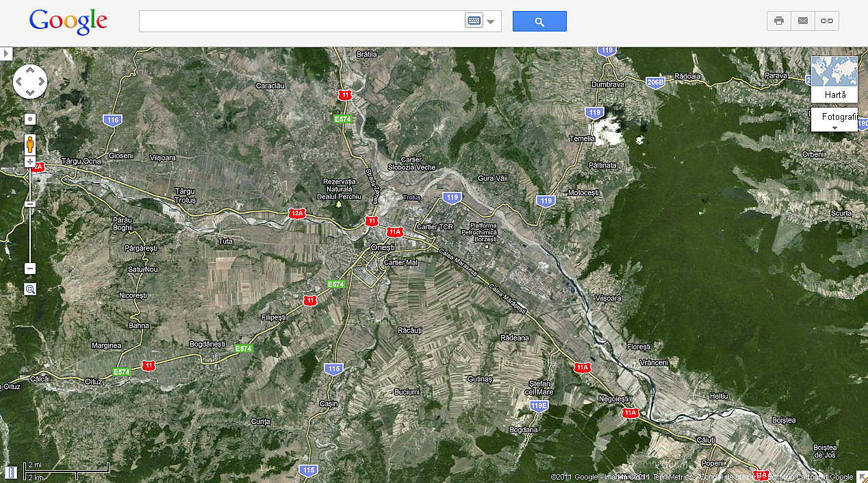868x483 pixels.
Task: Open the email map icon
Action: click(x=802, y=21)
